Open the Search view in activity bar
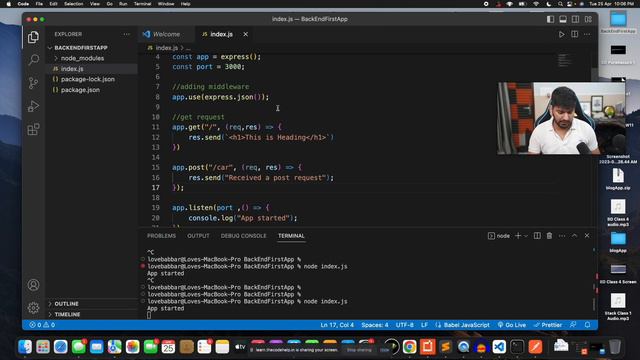Screen dimensions: 640x360 click(33, 60)
